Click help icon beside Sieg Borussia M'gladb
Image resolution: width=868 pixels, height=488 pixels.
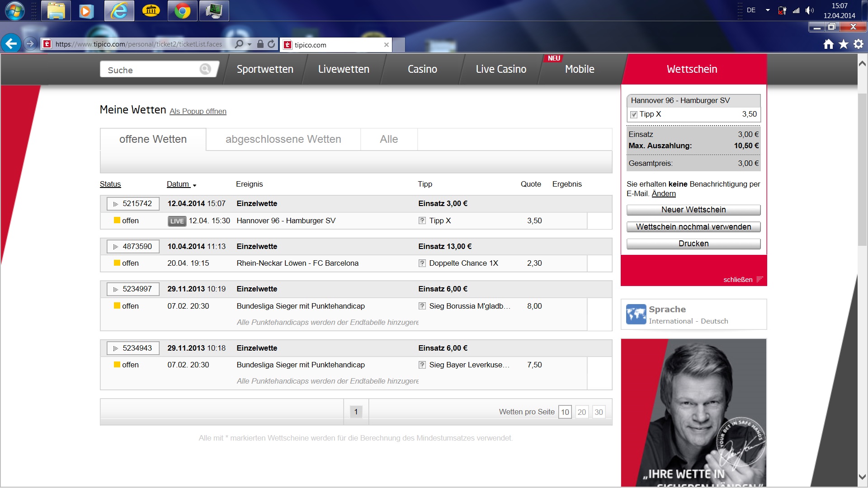point(422,306)
